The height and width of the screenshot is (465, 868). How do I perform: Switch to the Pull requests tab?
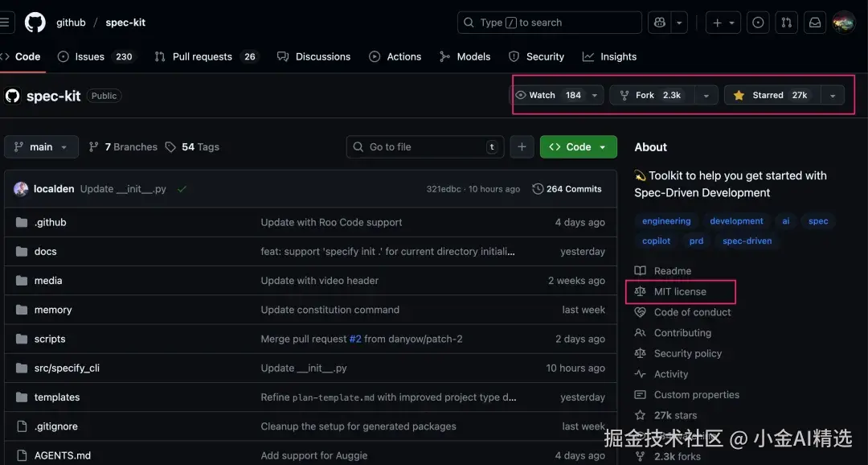click(206, 56)
